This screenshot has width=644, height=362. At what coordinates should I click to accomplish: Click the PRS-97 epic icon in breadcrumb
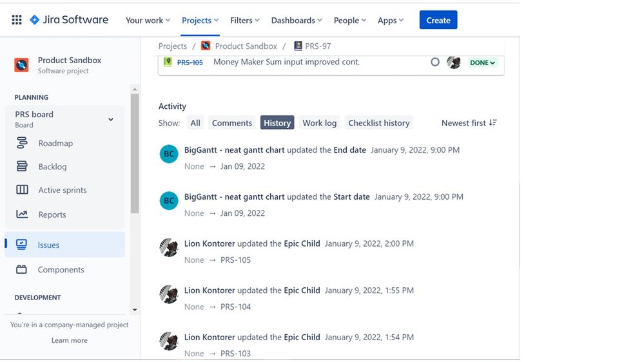point(298,46)
